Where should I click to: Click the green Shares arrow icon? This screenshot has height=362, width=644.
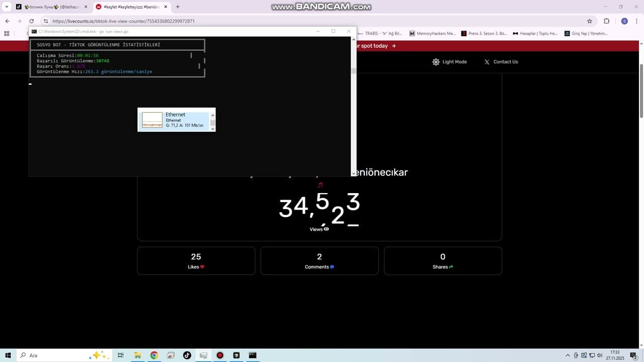click(x=451, y=267)
